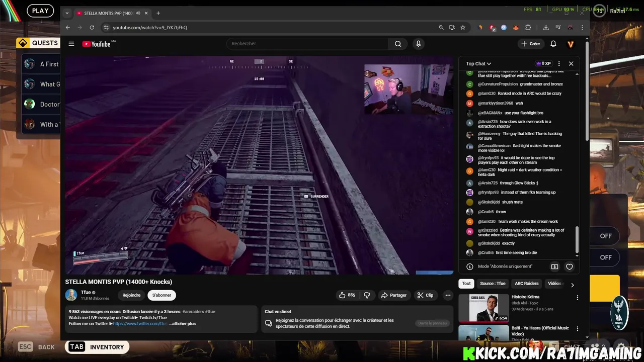Open the media control icon in toolbar

click(x=558, y=28)
